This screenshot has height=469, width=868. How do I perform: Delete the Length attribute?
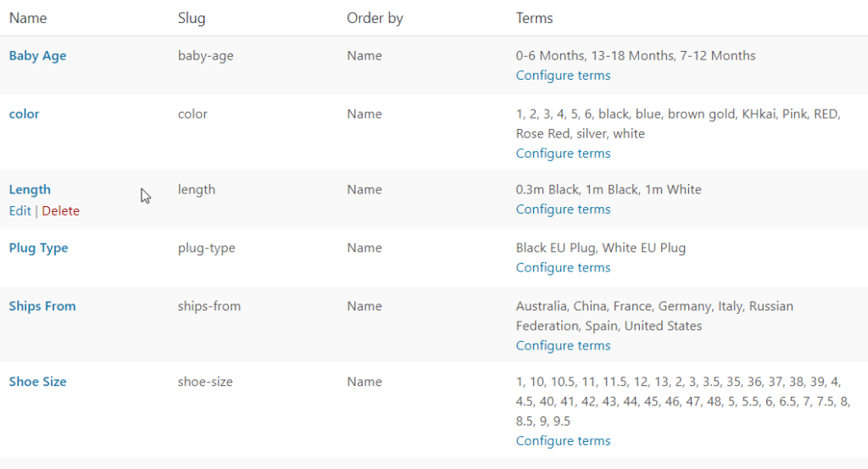[60, 211]
